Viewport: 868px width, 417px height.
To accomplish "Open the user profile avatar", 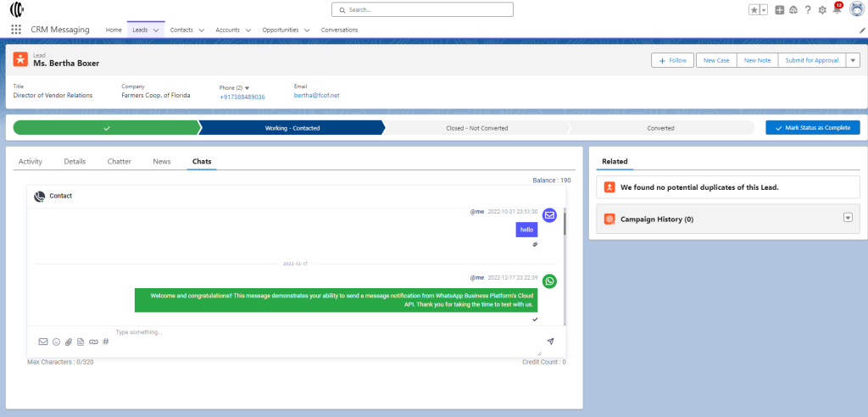I will 858,9.
